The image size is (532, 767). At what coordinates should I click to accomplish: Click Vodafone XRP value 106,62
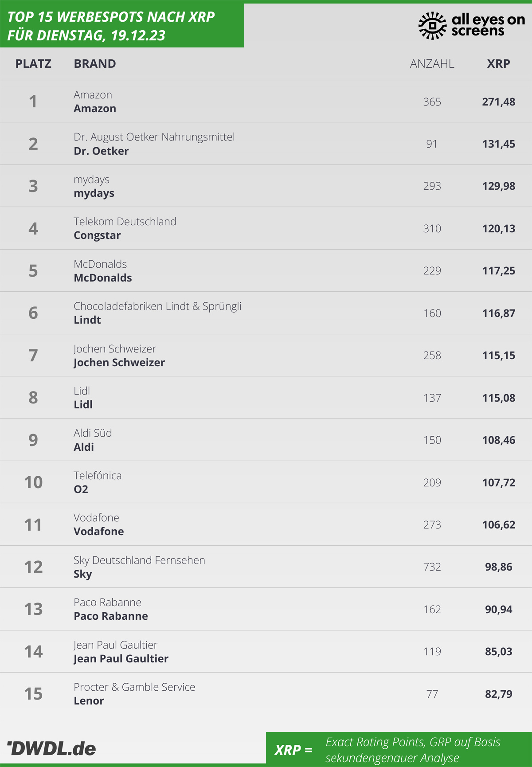(499, 525)
